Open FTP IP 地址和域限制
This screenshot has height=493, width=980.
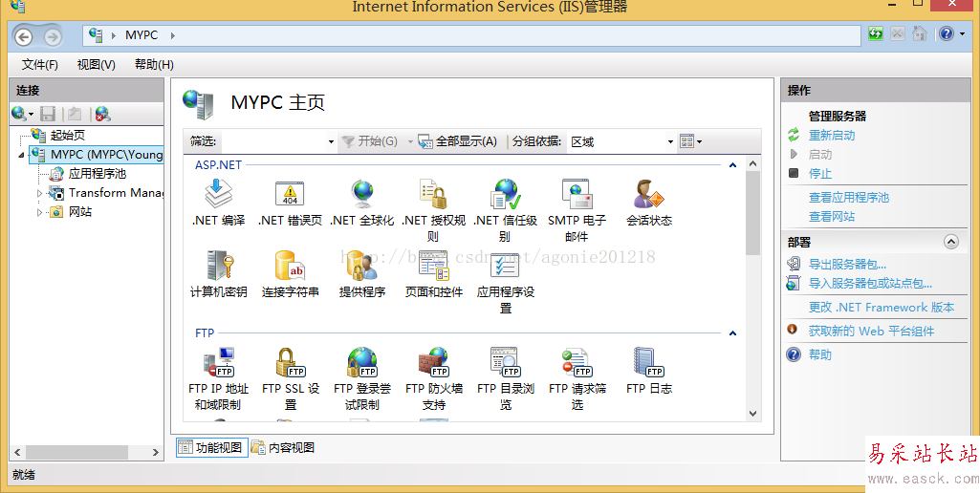tap(218, 378)
